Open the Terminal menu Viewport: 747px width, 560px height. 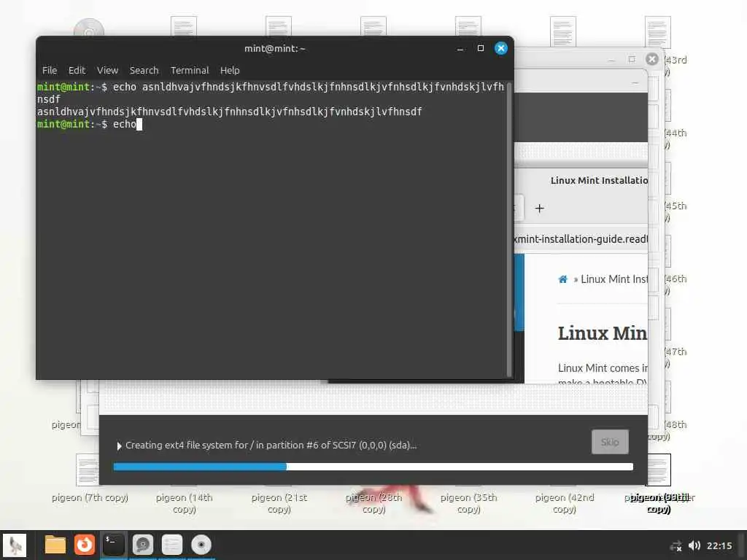pos(190,71)
